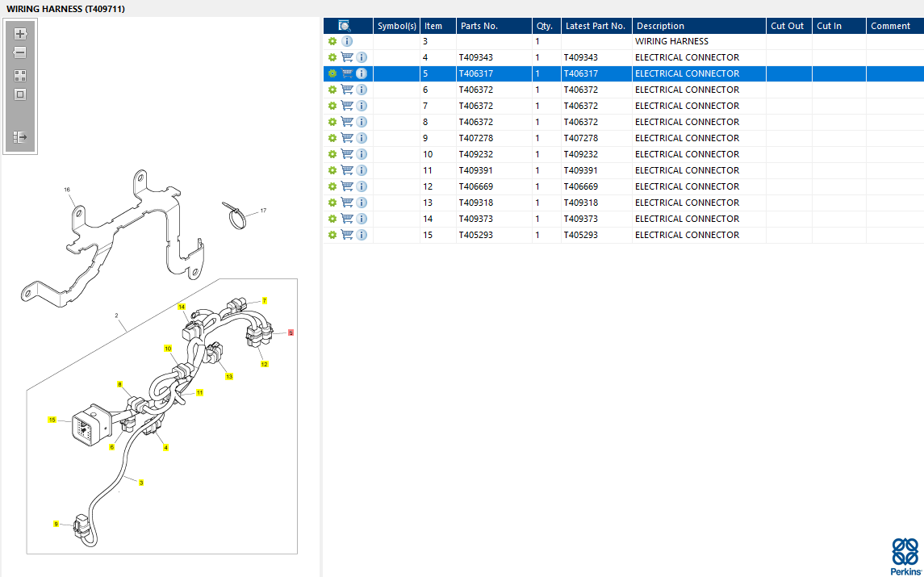Sort by the Qty. column header
Image resolution: width=924 pixels, height=577 pixels.
click(x=546, y=26)
